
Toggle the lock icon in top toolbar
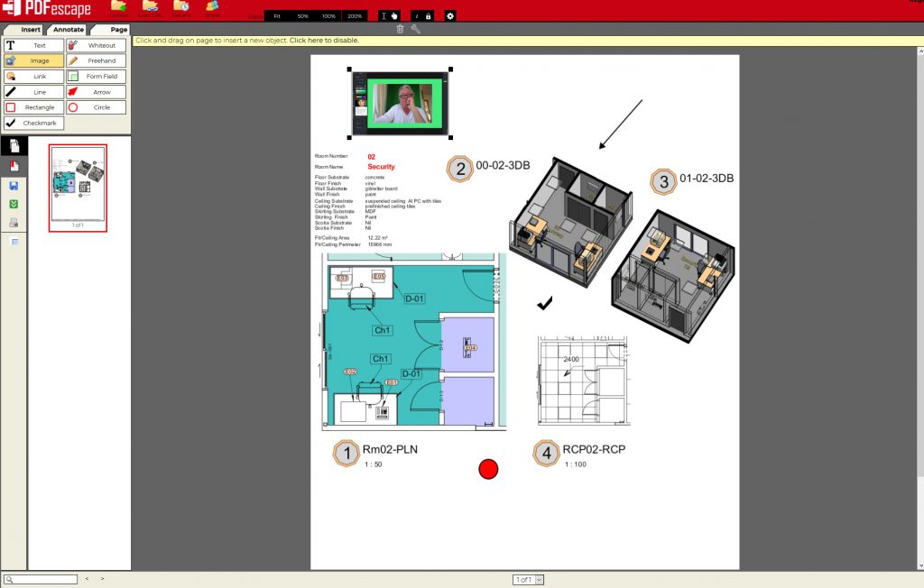[428, 16]
